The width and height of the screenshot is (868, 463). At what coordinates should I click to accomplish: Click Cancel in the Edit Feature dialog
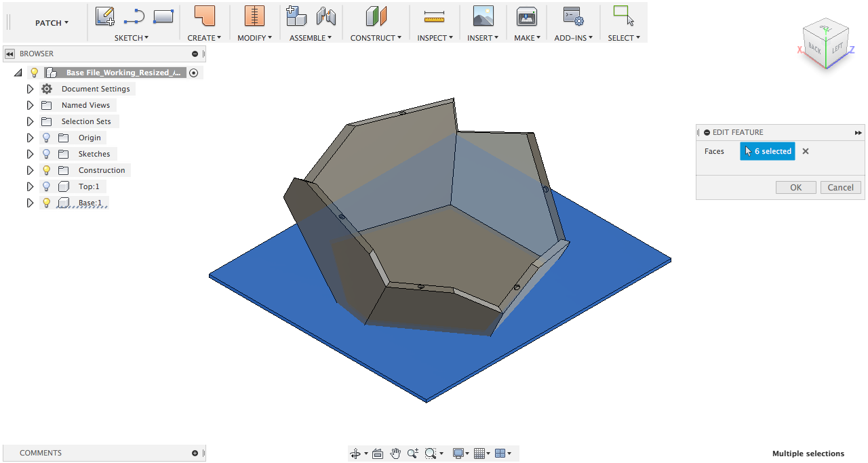click(840, 188)
